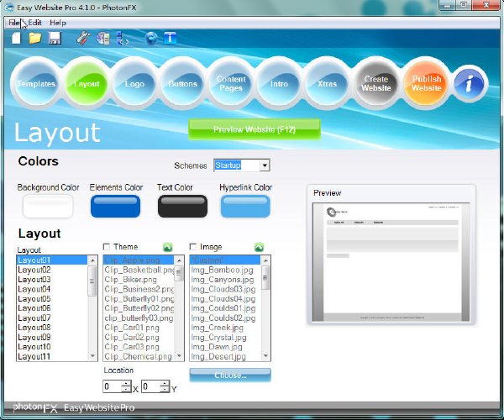The width and height of the screenshot is (504, 420).
Task: Click the Image list scroll-down arrow
Action: 265,355
